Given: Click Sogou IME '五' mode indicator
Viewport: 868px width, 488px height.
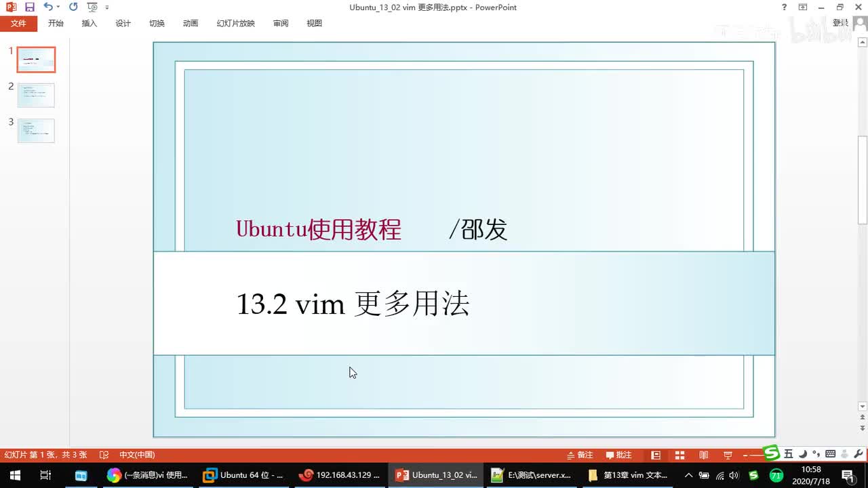Looking at the screenshot, I should click(789, 454).
